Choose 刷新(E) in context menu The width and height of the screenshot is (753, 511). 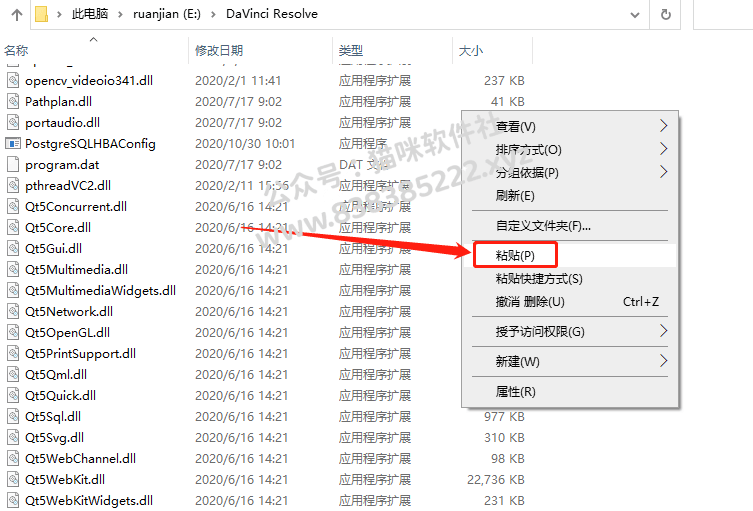(570, 195)
